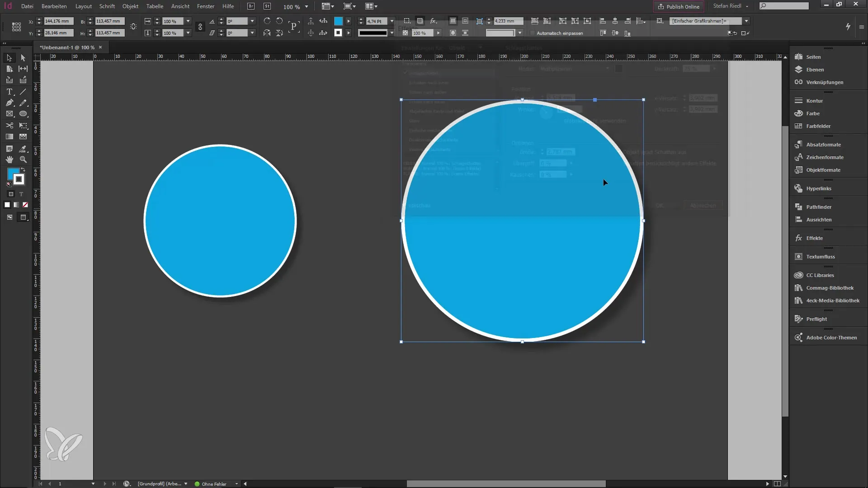The image size is (868, 488).
Task: Enable Automatisch einpassen checkbox
Action: click(533, 33)
